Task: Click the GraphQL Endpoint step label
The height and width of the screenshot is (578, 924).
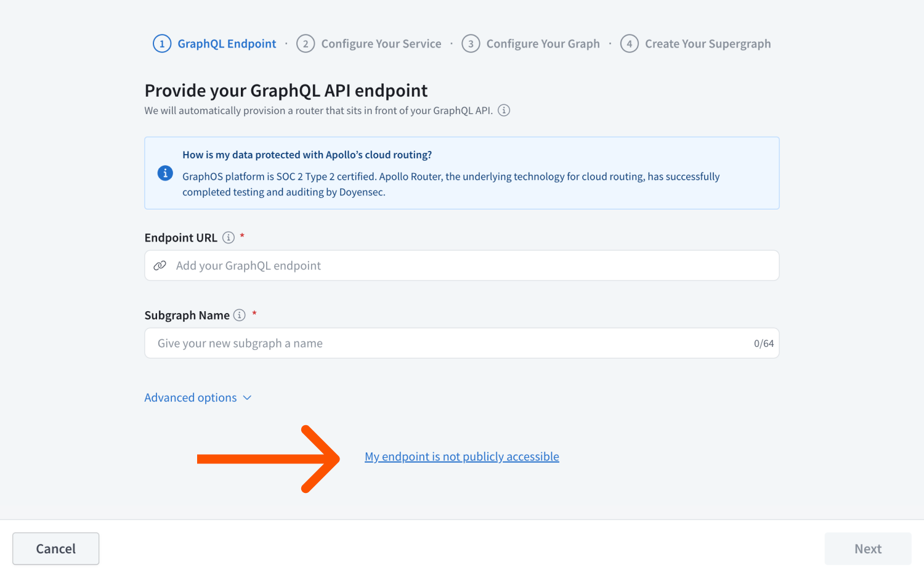Action: (x=227, y=43)
